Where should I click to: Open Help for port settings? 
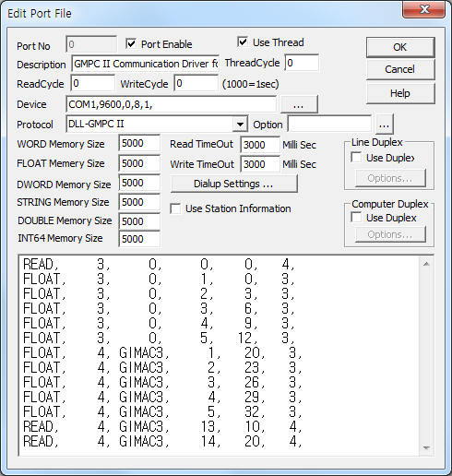pos(400,93)
